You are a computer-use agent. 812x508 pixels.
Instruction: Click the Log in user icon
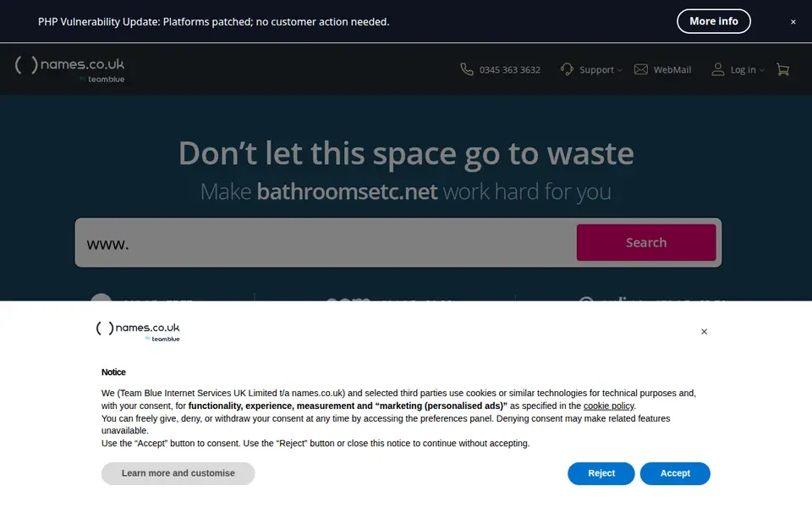pyautogui.click(x=717, y=69)
